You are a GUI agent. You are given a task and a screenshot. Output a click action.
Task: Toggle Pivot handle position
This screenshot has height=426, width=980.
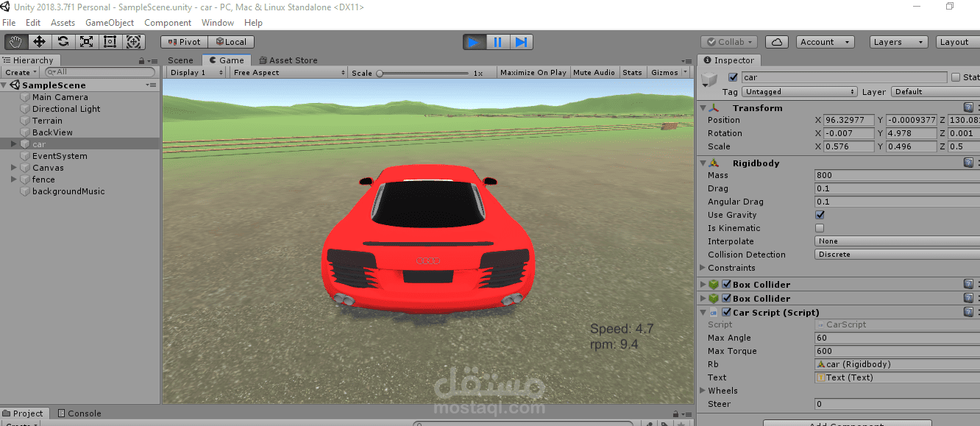[x=185, y=42]
